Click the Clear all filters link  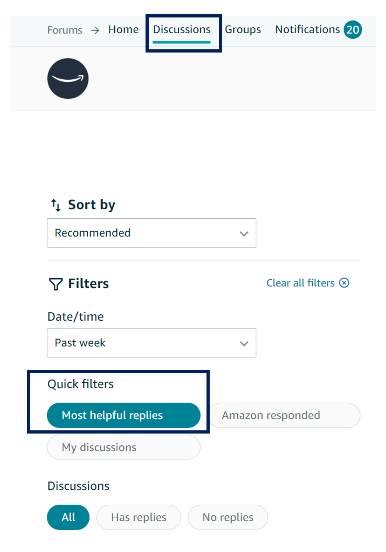(x=300, y=283)
